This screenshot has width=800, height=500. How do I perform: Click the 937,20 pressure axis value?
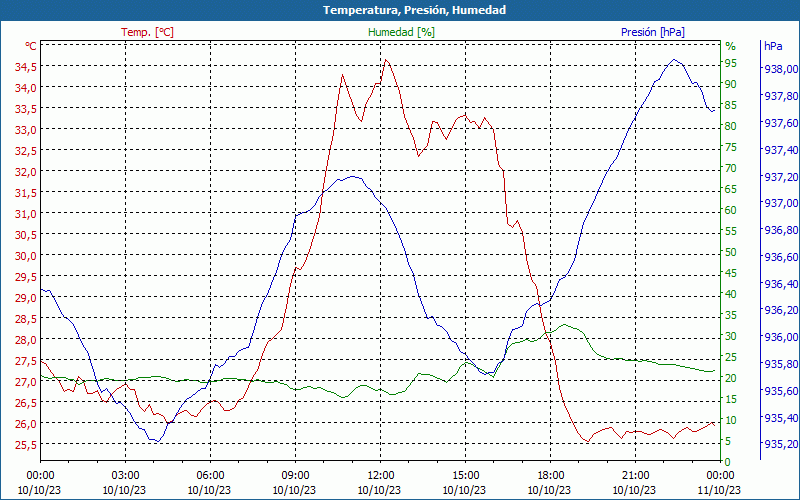pyautogui.click(x=781, y=177)
